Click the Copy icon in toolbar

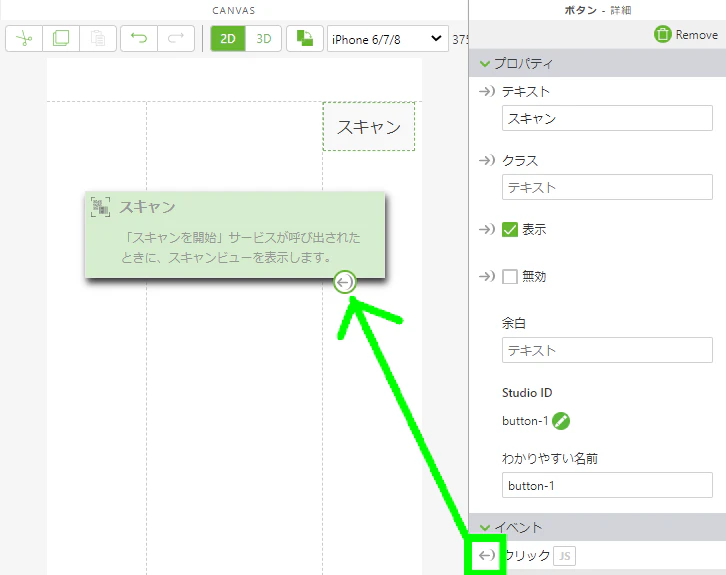[x=61, y=38]
